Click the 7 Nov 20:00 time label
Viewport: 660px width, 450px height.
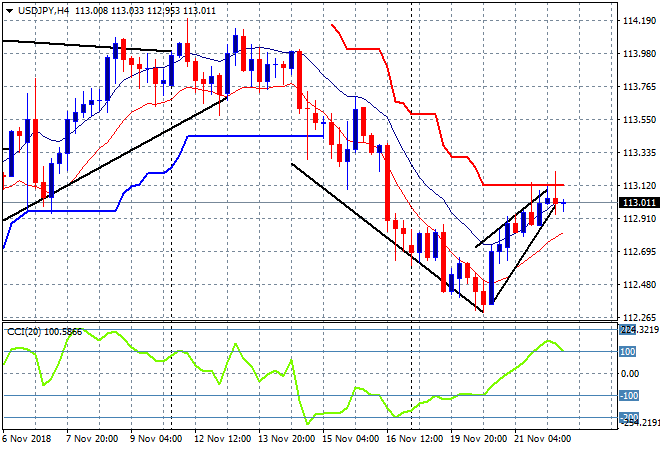pyautogui.click(x=92, y=439)
